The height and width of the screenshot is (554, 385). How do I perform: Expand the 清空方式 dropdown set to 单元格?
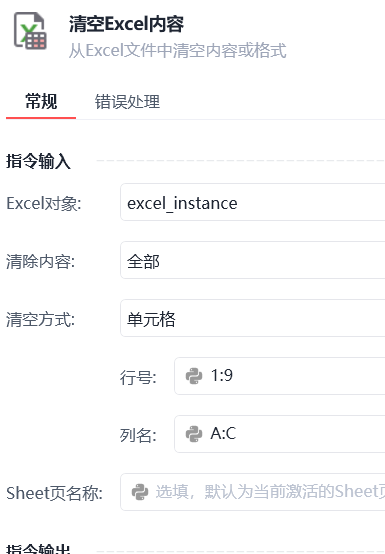tap(253, 318)
